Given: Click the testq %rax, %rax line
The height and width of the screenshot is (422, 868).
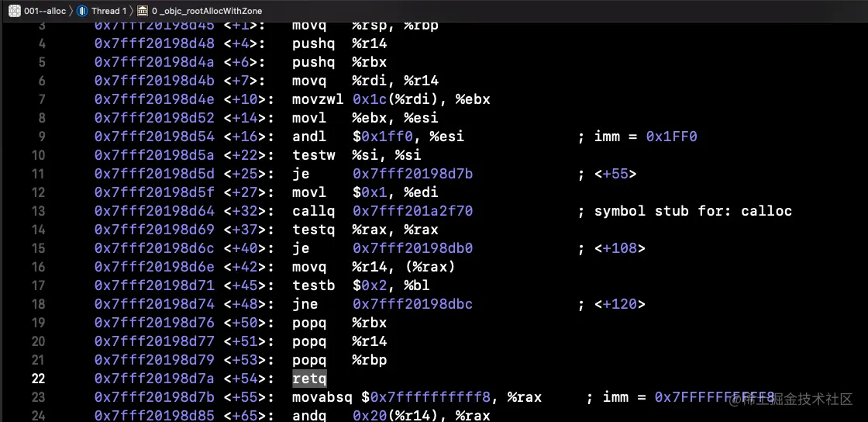Looking at the screenshot, I should pos(365,230).
